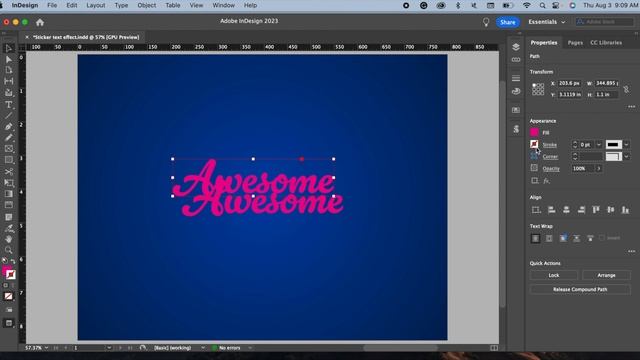
Task: Enable No Text Wrap option
Action: pos(535,238)
